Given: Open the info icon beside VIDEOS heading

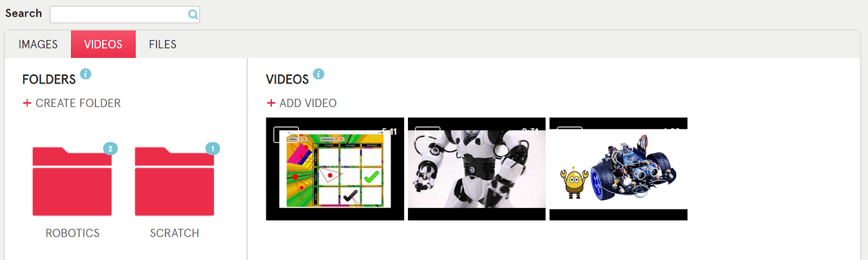Looking at the screenshot, I should coord(318,74).
